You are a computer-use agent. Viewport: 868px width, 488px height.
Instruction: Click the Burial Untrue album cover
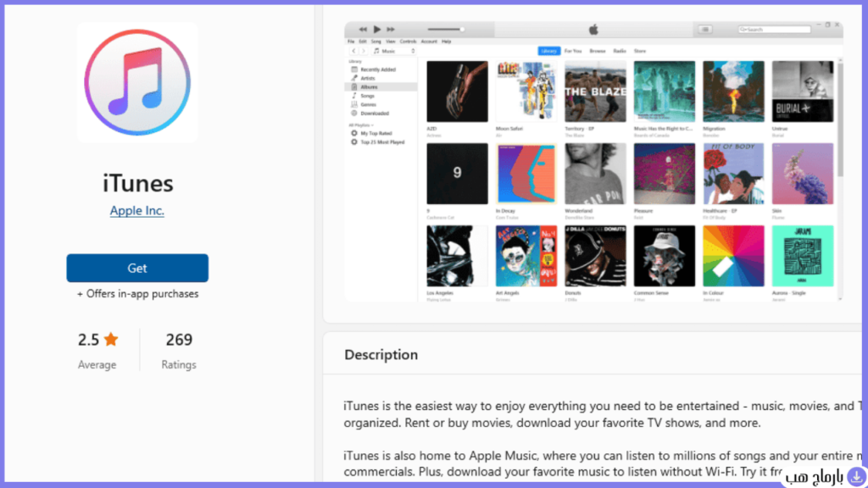pyautogui.click(x=803, y=91)
